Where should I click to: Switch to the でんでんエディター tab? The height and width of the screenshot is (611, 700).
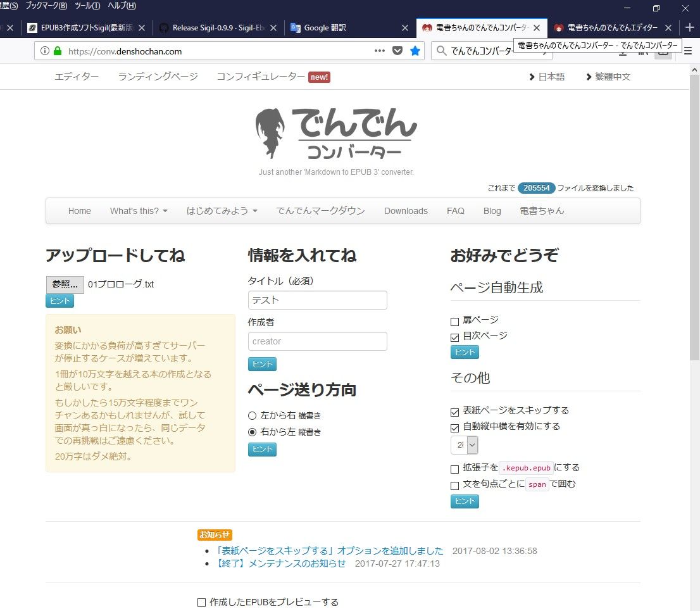coord(613,28)
